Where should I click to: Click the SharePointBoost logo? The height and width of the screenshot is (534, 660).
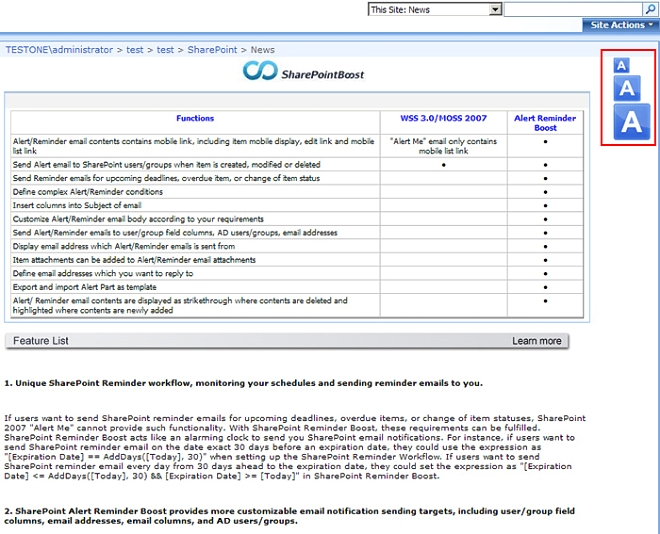tap(304, 72)
